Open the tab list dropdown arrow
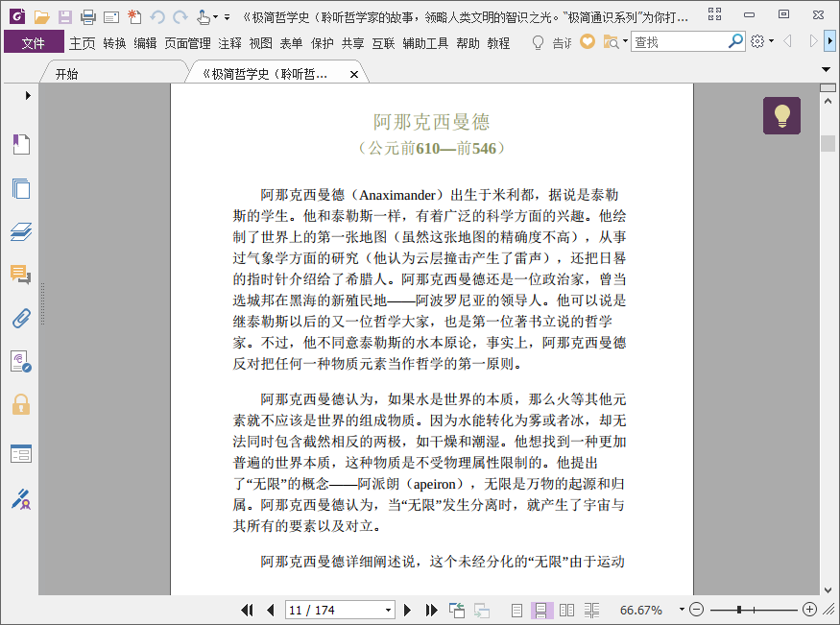 tap(826, 70)
